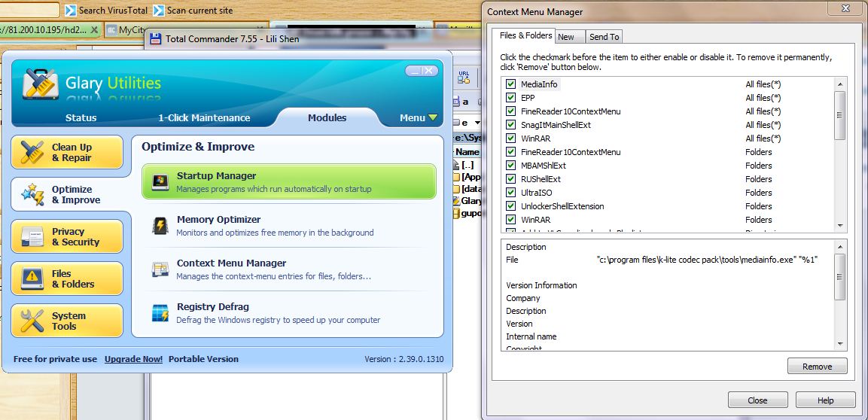Image resolution: width=868 pixels, height=420 pixels.
Task: Click the list scrollbar down arrow
Action: (x=839, y=226)
